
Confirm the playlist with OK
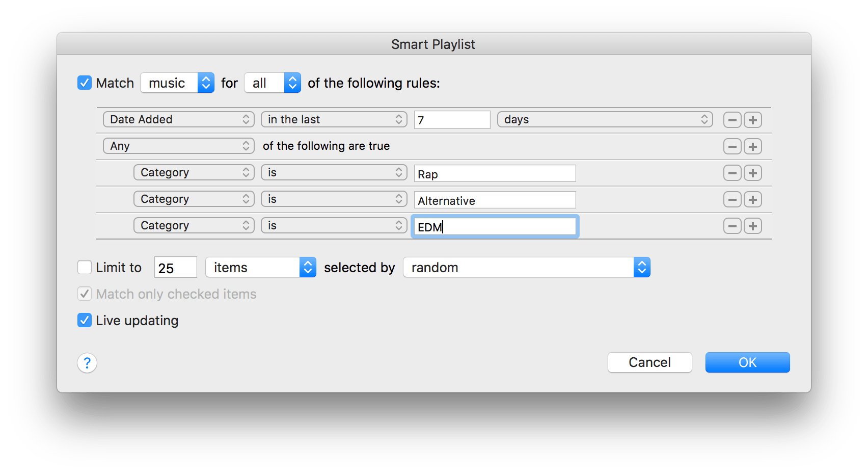point(747,362)
